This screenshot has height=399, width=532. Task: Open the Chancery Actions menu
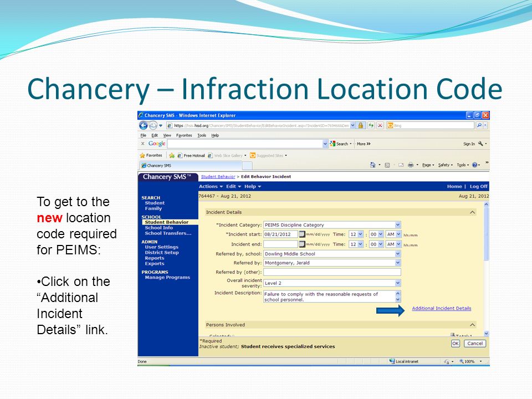[x=211, y=186]
